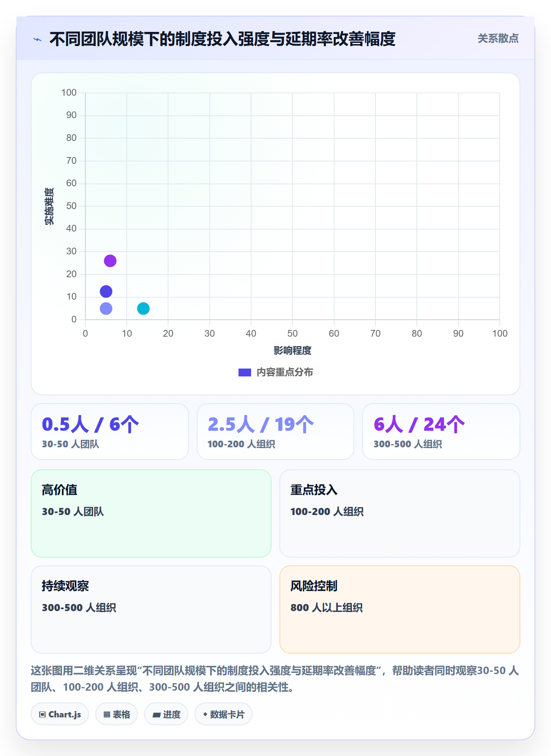The width and height of the screenshot is (551, 756).
Task: Select the 持续观察 quadrant card
Action: 151,610
